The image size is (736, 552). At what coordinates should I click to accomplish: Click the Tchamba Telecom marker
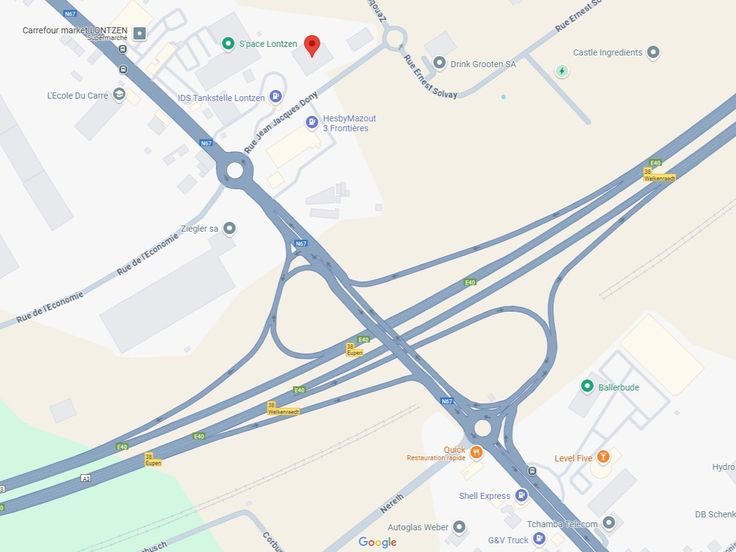pos(608,522)
